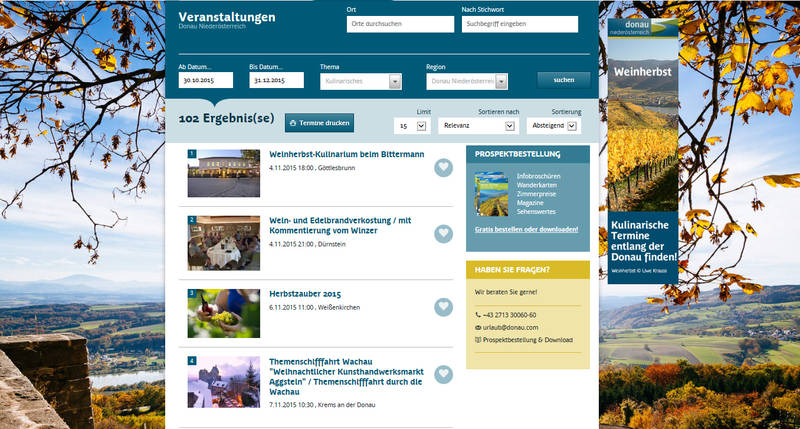Screen dimensions: 800x429
Task: Click the urlaub@donau.com email link
Action: click(x=510, y=327)
